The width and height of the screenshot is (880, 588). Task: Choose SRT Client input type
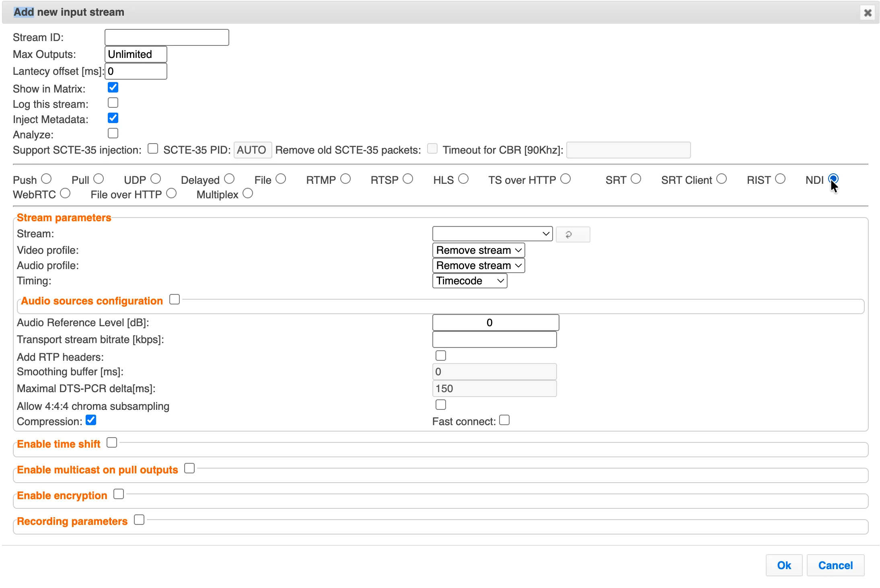(722, 179)
